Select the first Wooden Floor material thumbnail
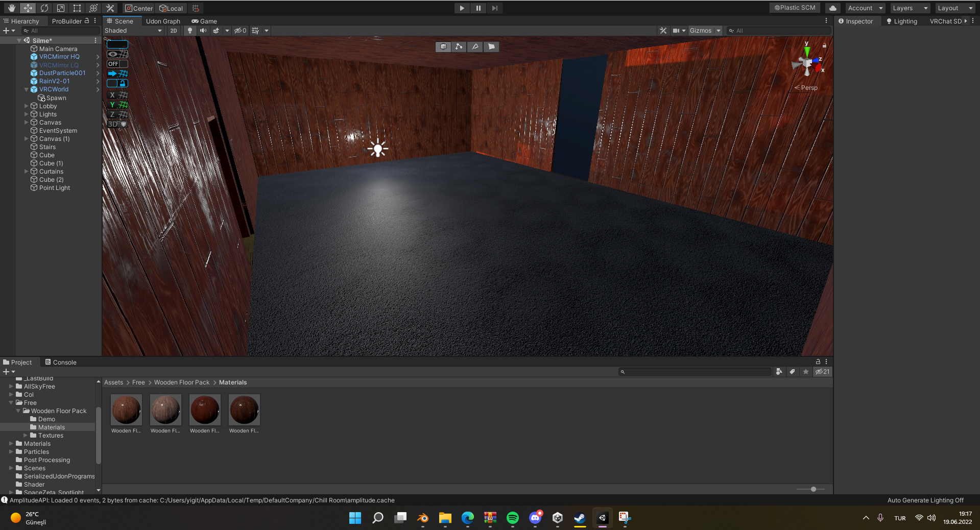The width and height of the screenshot is (980, 530). pos(126,409)
